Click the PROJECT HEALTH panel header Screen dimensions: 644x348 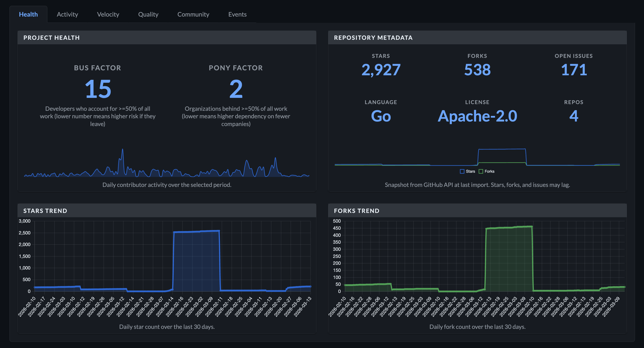coord(51,37)
